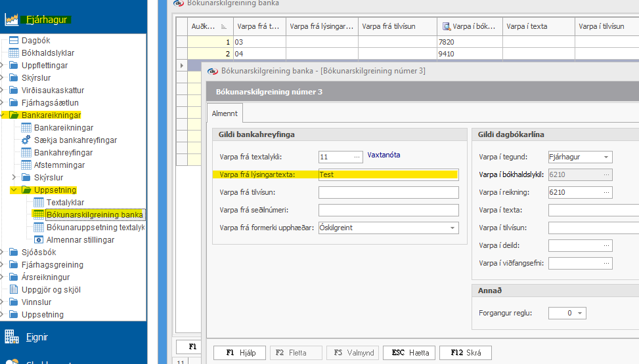This screenshot has width=639, height=364.
Task: Click the Textalyklar grid icon
Action: [39, 203]
